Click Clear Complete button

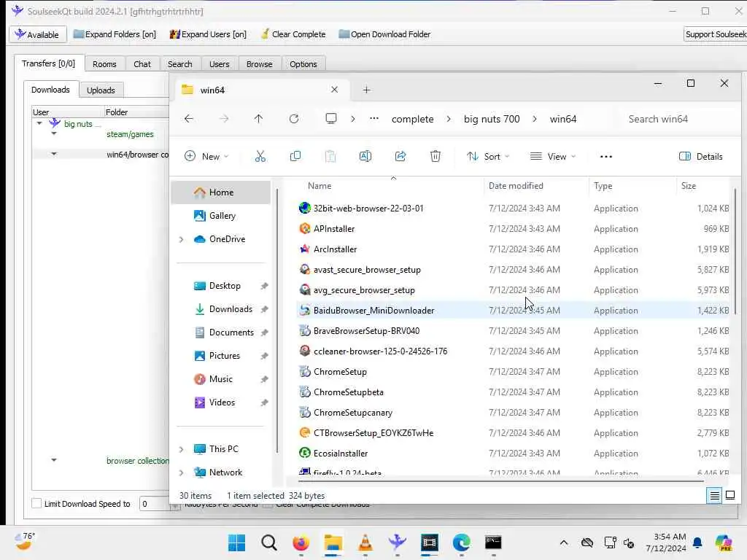[x=293, y=34]
